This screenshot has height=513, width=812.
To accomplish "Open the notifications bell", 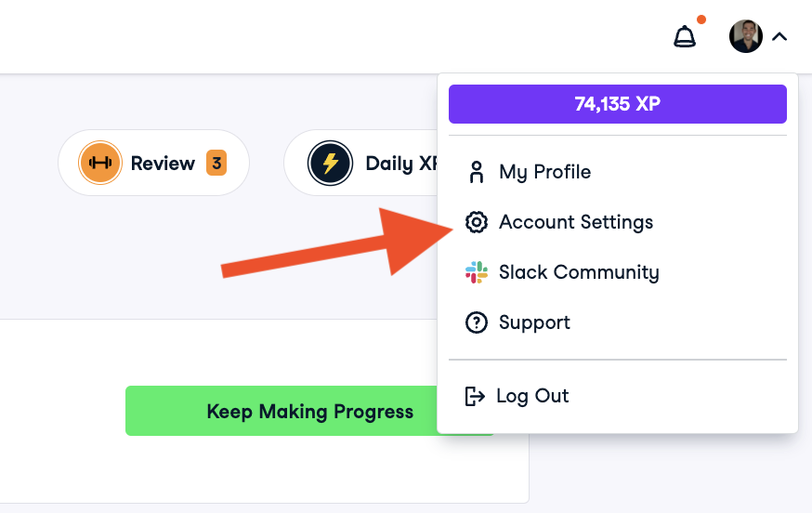I will 685,37.
